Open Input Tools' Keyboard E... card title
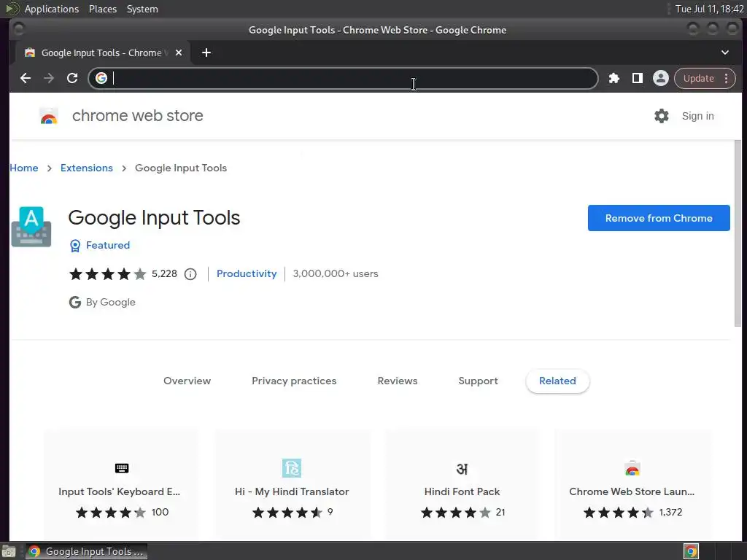 (x=119, y=491)
